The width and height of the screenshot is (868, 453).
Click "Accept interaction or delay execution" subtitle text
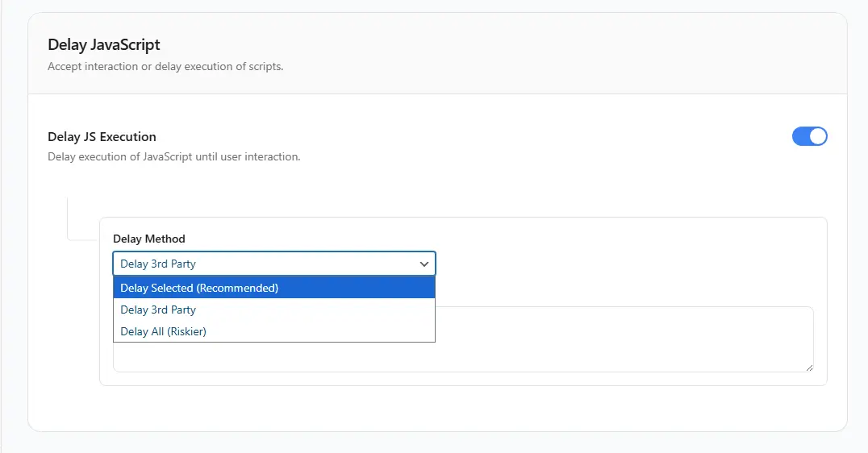pyautogui.click(x=165, y=66)
